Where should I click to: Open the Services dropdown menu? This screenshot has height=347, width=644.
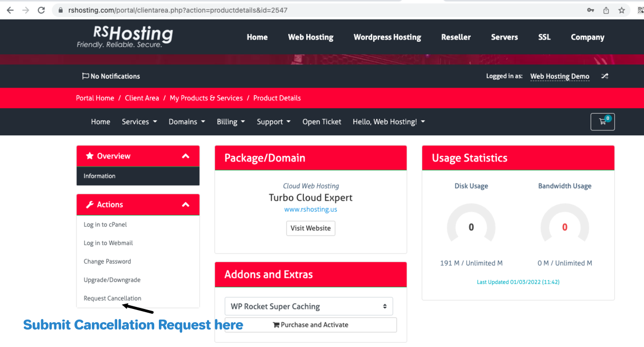click(139, 121)
